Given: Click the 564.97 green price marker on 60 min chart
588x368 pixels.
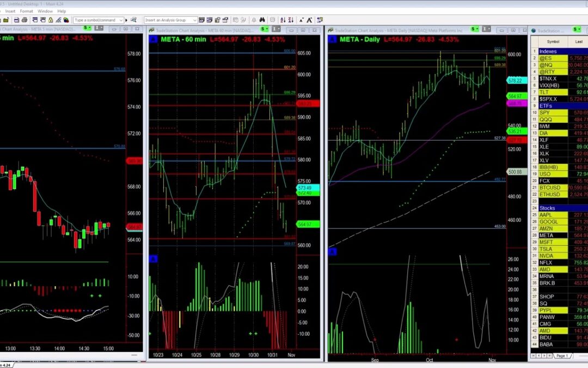Looking at the screenshot, I should coord(305,224).
